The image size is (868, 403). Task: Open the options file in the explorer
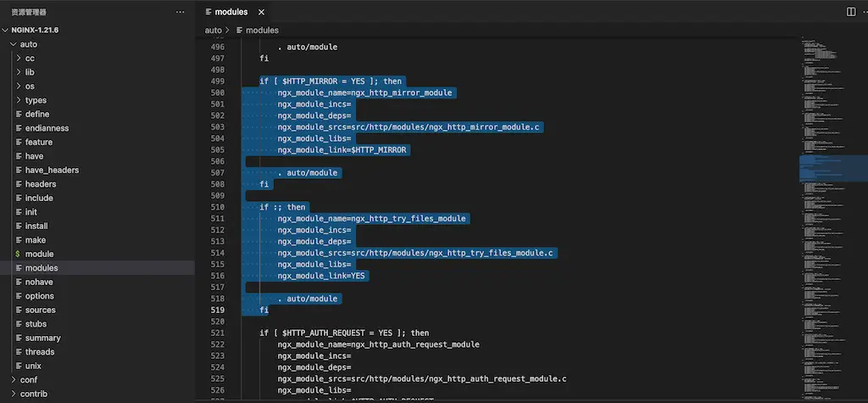[39, 296]
